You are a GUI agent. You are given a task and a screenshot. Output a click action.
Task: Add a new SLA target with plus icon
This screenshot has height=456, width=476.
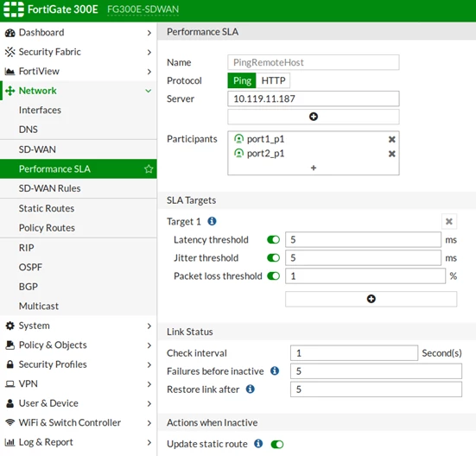pyautogui.click(x=371, y=299)
